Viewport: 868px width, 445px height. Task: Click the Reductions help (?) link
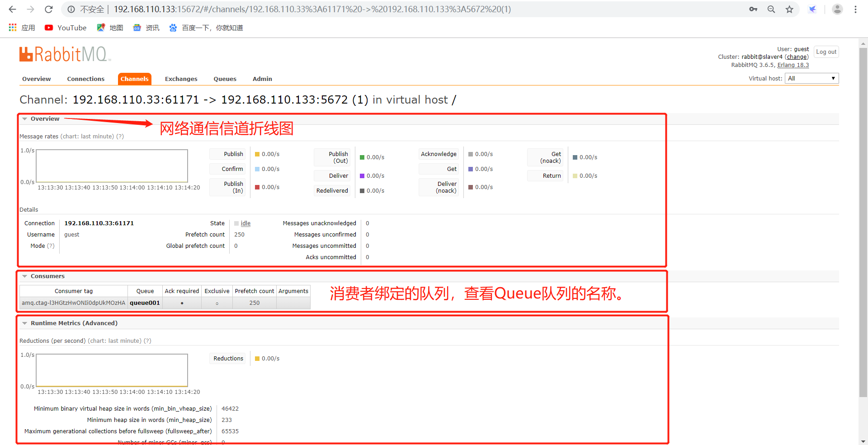[x=147, y=341]
